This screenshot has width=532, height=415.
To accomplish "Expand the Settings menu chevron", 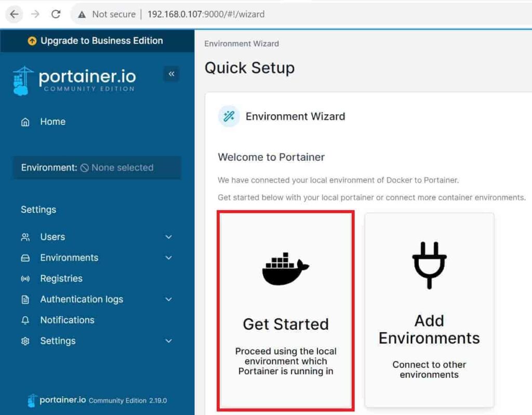I will click(x=168, y=341).
